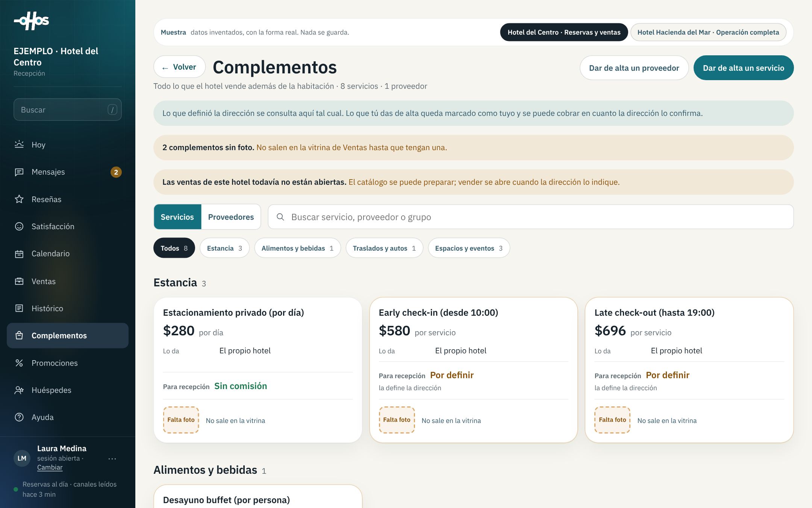The width and height of the screenshot is (812, 508).
Task: Click Falta foto placeholder on Early check-in card
Action: (397, 420)
